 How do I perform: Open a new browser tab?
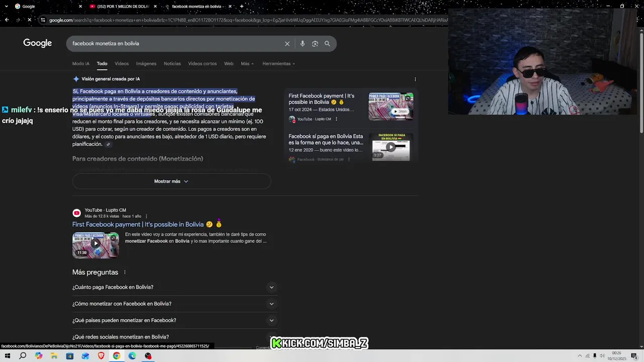tap(242, 7)
